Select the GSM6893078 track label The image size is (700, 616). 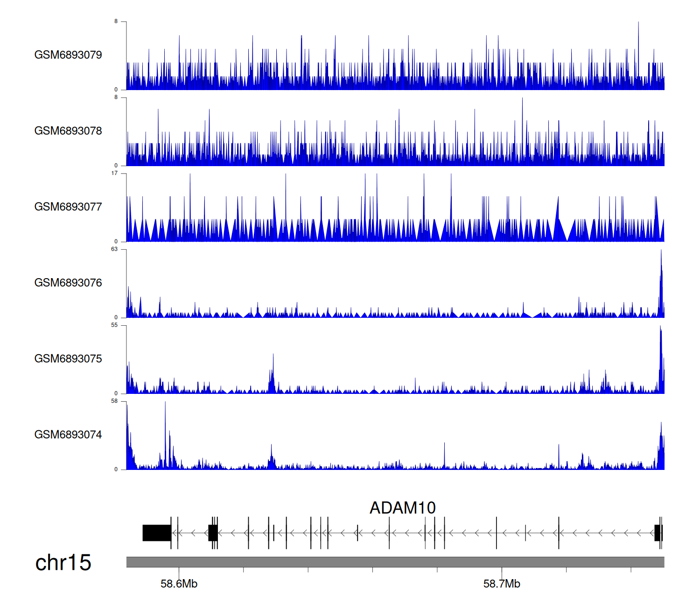click(68, 131)
